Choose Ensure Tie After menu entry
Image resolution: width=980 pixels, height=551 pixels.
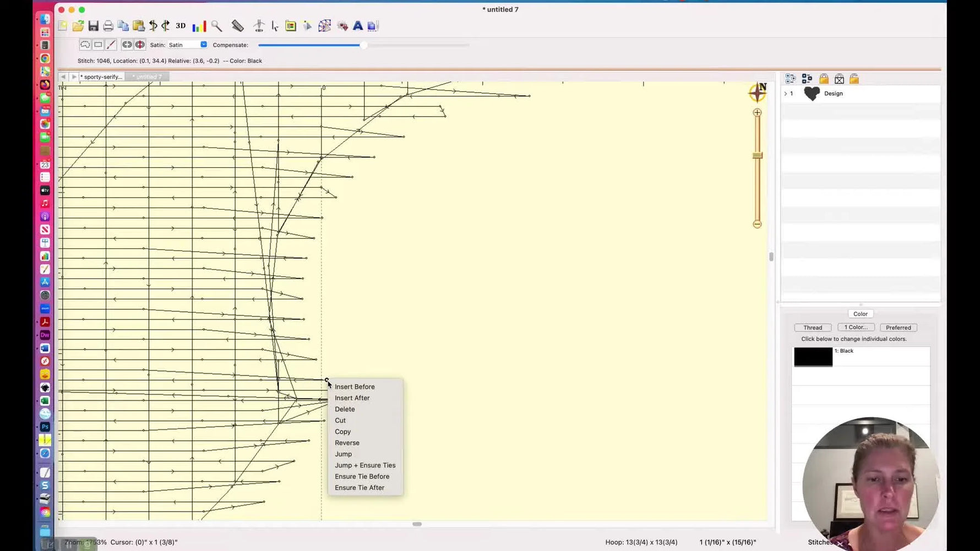pos(360,488)
